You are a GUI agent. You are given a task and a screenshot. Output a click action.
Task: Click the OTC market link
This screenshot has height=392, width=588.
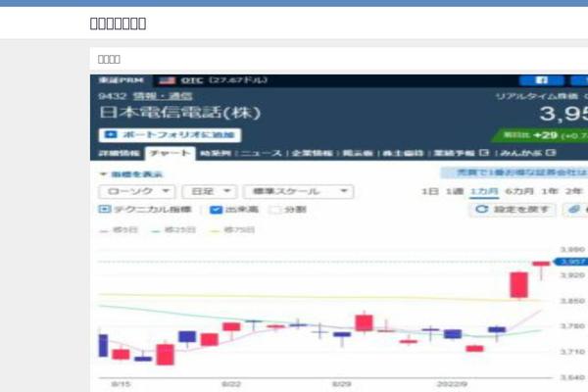click(x=192, y=80)
